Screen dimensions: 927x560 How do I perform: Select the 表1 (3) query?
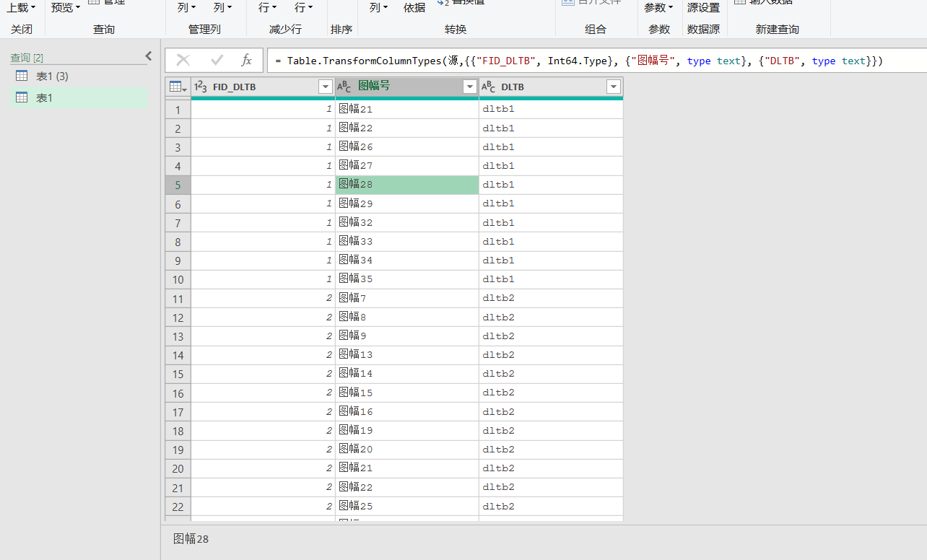tap(78, 76)
